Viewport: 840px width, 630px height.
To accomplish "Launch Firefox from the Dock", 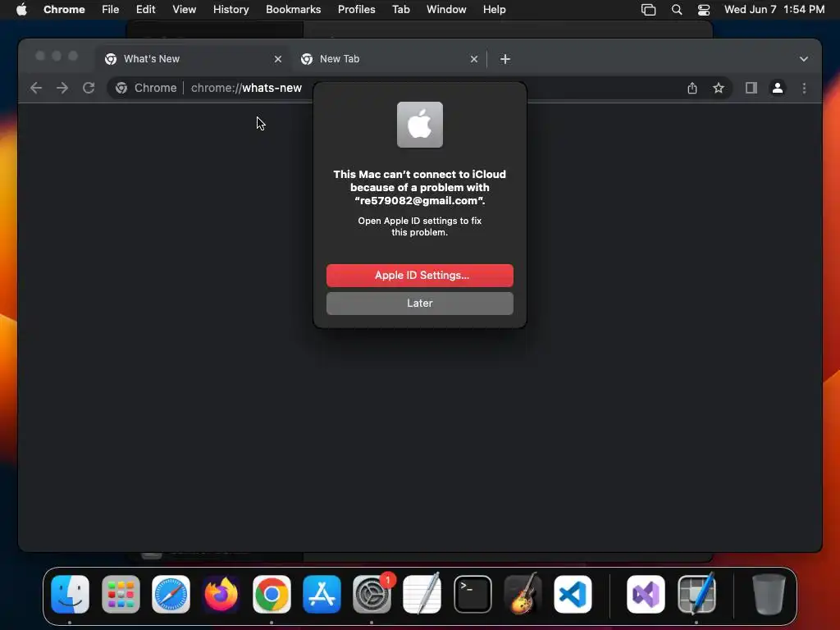I will (221, 594).
